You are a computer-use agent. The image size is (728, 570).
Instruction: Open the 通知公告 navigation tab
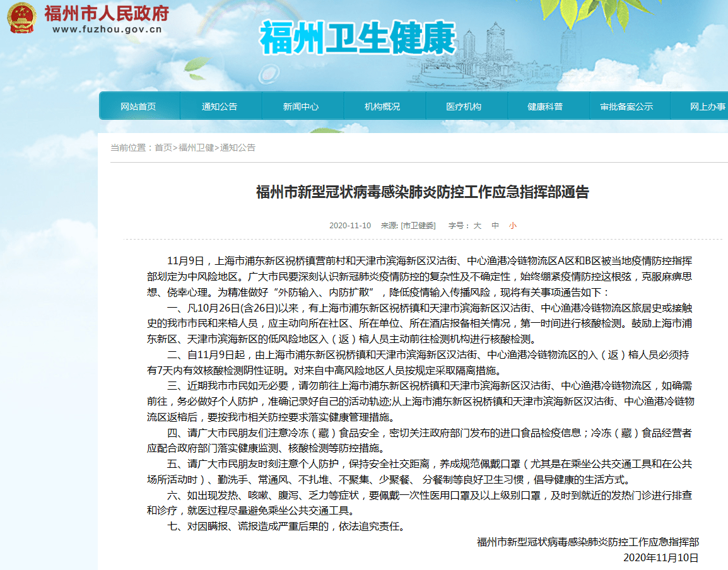point(220,107)
